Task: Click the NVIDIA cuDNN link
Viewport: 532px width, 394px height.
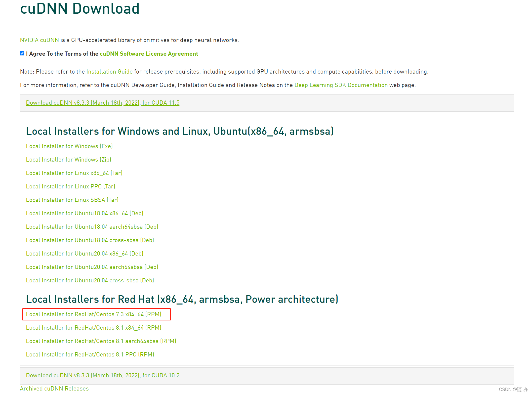Action: 39,40
